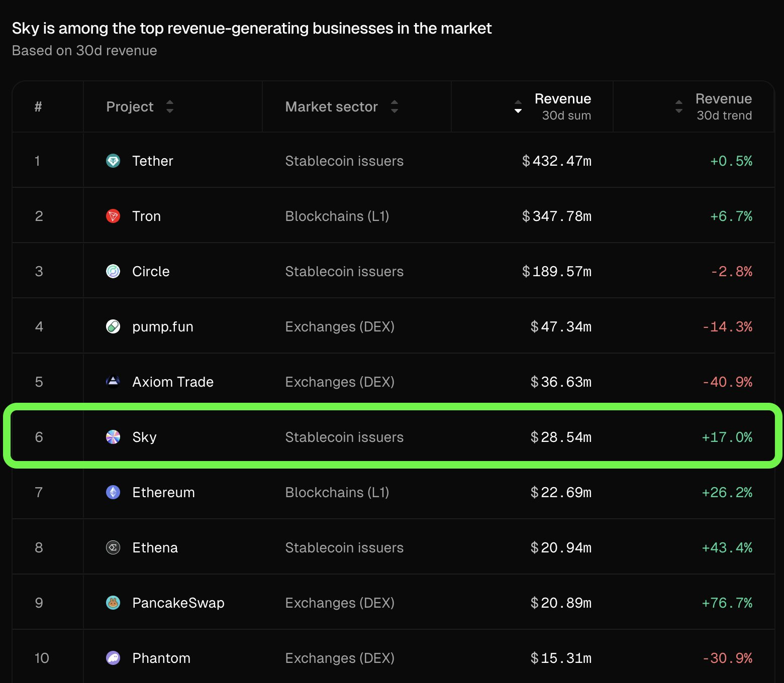This screenshot has height=683, width=784.
Task: Select Circle's Stablecoin issuers sector
Action: pyautogui.click(x=344, y=271)
